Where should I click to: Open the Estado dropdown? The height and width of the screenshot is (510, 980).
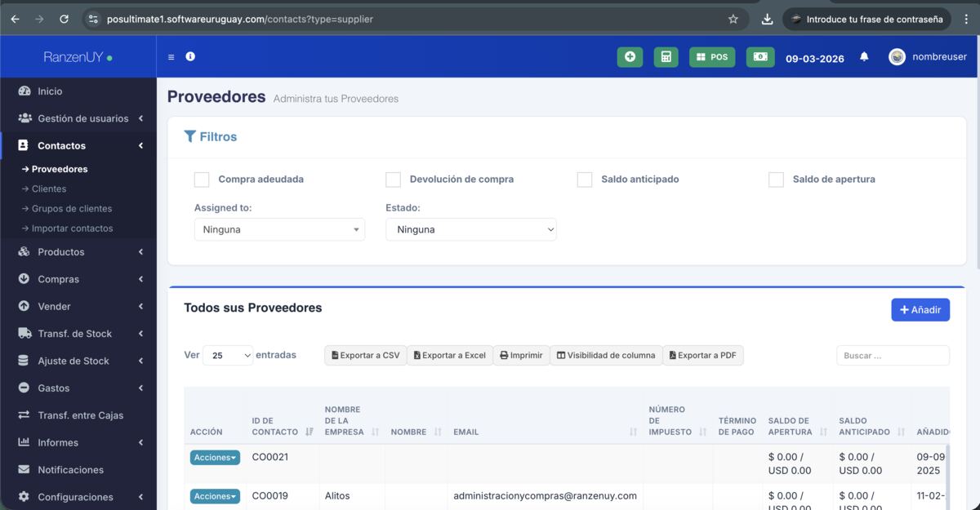point(471,230)
